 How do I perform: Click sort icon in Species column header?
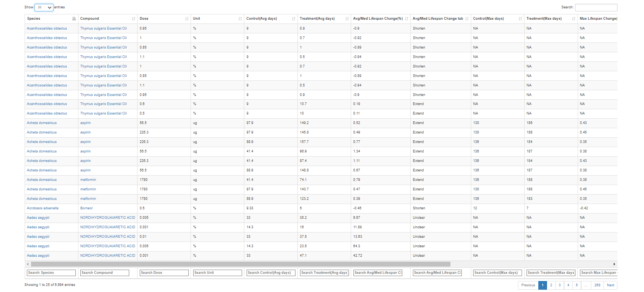(x=74, y=19)
